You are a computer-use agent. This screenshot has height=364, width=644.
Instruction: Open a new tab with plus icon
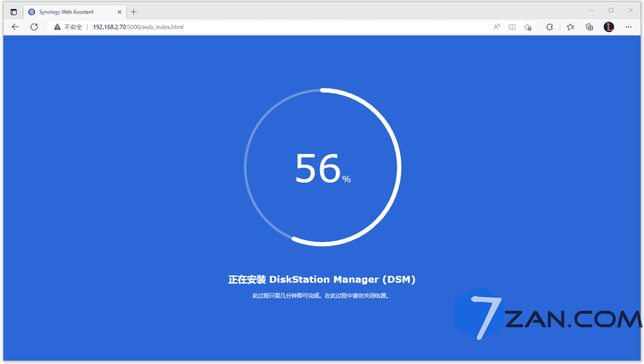coord(134,12)
